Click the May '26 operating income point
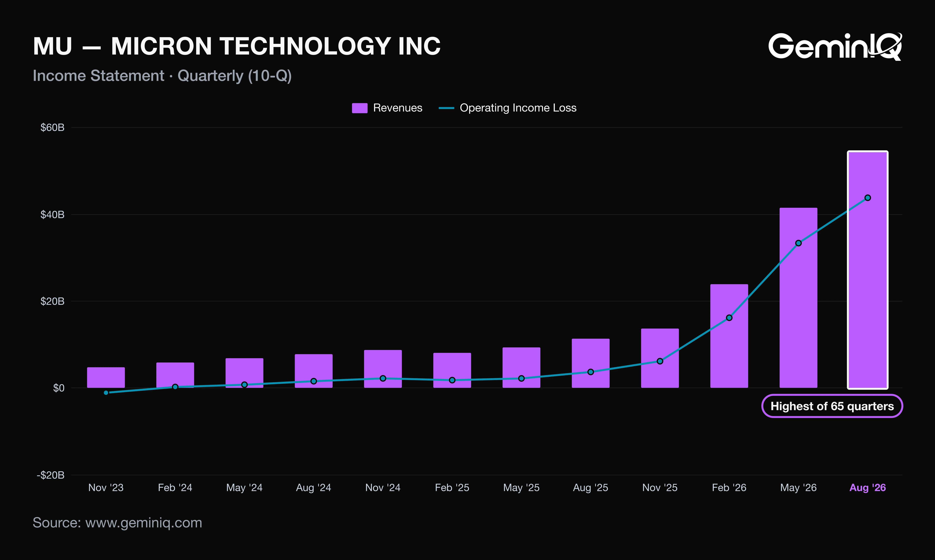The image size is (935, 560). [x=798, y=243]
